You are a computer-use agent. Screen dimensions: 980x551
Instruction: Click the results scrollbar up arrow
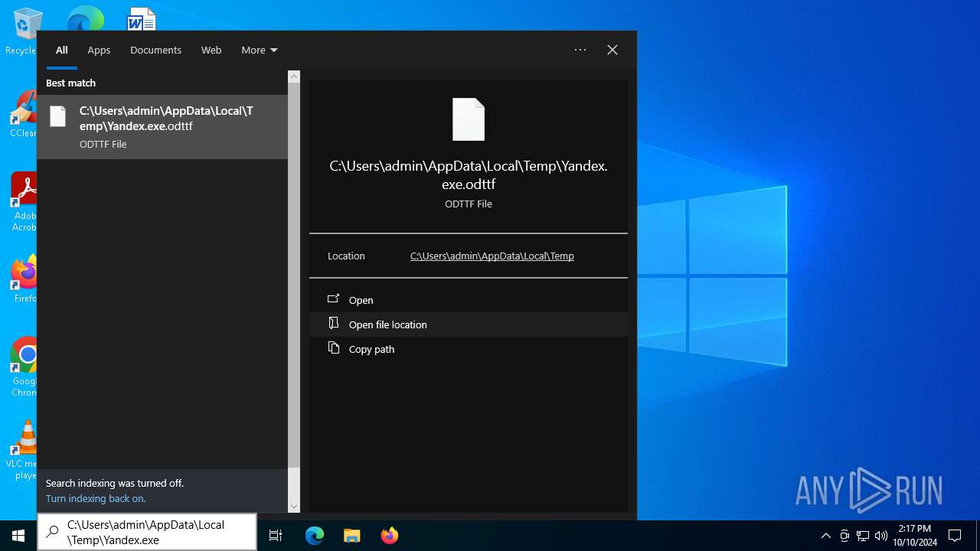(x=294, y=77)
